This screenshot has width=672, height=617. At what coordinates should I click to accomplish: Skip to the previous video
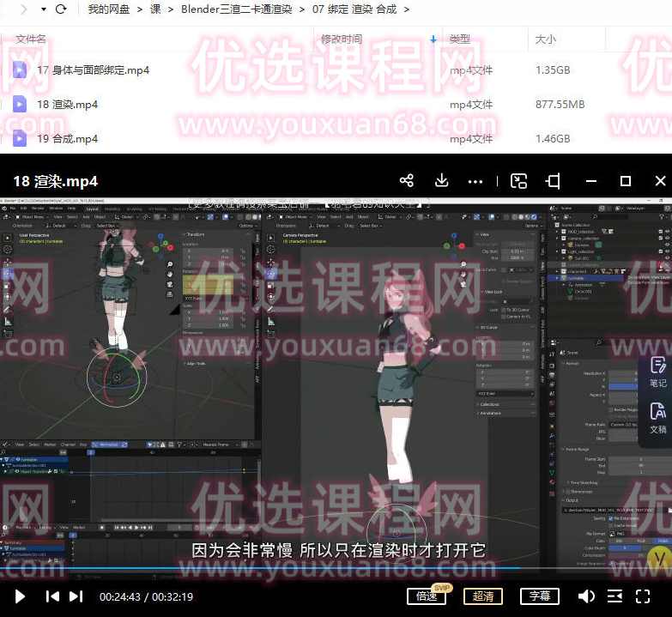[52, 596]
